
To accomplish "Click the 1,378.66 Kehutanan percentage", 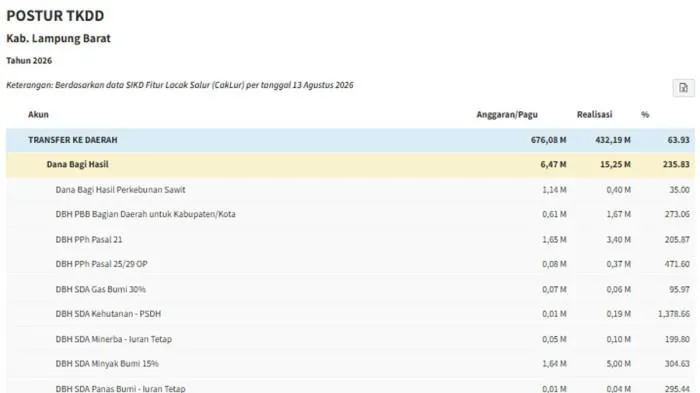I will (x=674, y=314).
